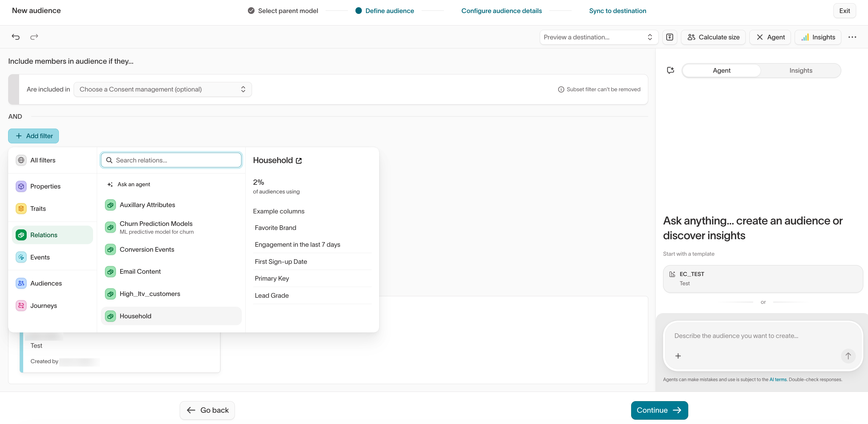Click the Continue button
Screen dimensions: 868x424
(659, 410)
